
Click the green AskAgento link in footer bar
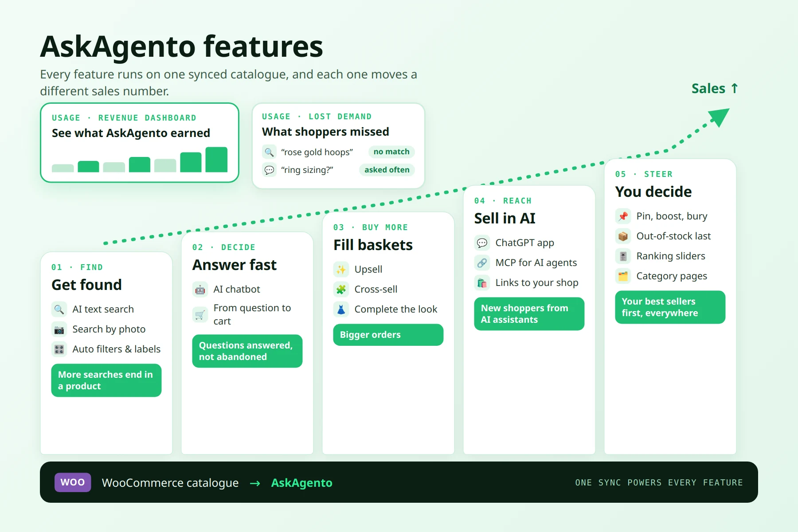tap(302, 483)
